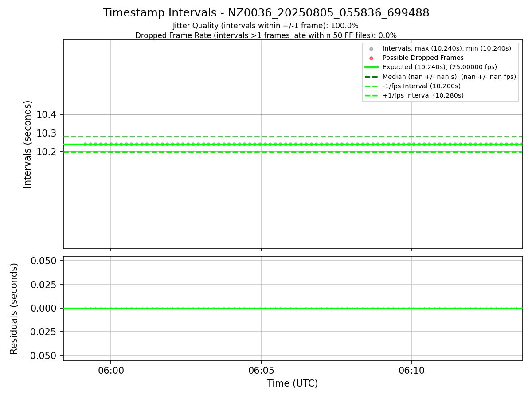
Task: Click the 10.2 tick label on the Intervals axis
Action: [x=47, y=152]
